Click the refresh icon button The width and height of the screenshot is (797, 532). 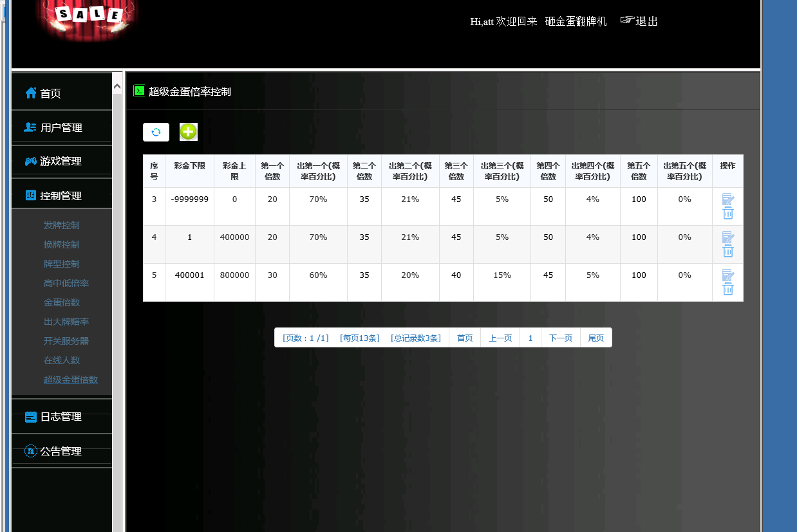156,132
